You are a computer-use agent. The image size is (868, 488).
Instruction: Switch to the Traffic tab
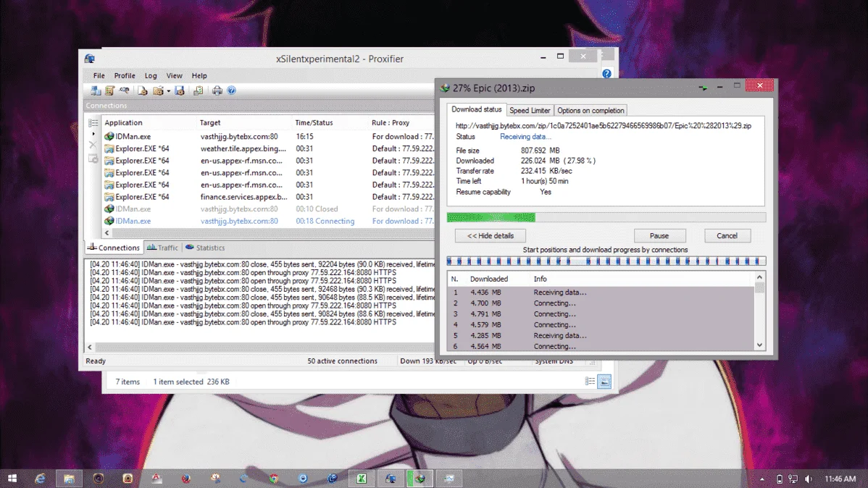[x=162, y=248]
